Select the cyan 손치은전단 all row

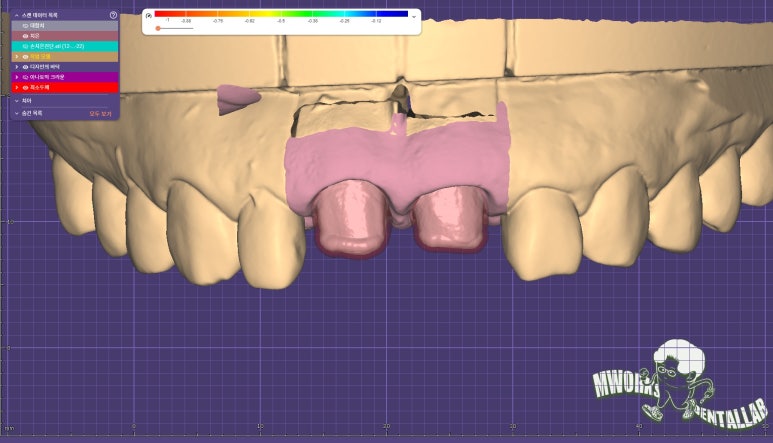(x=64, y=46)
